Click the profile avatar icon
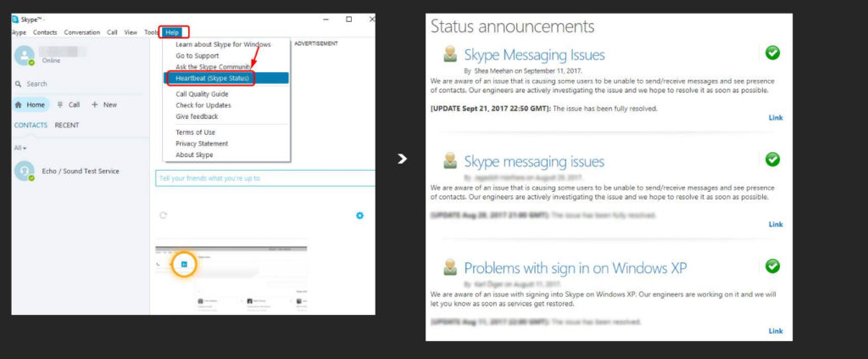868x359 pixels. (x=24, y=55)
